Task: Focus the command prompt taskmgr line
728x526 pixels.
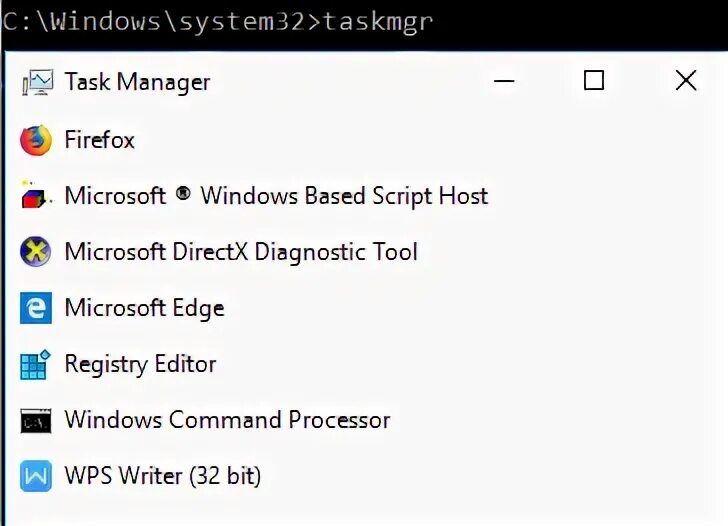Action: tap(217, 22)
